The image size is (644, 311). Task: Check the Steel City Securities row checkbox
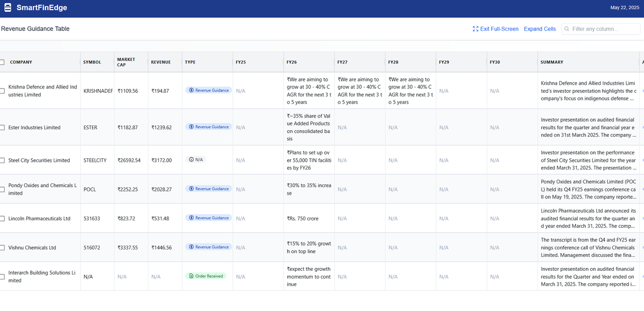coord(2,160)
